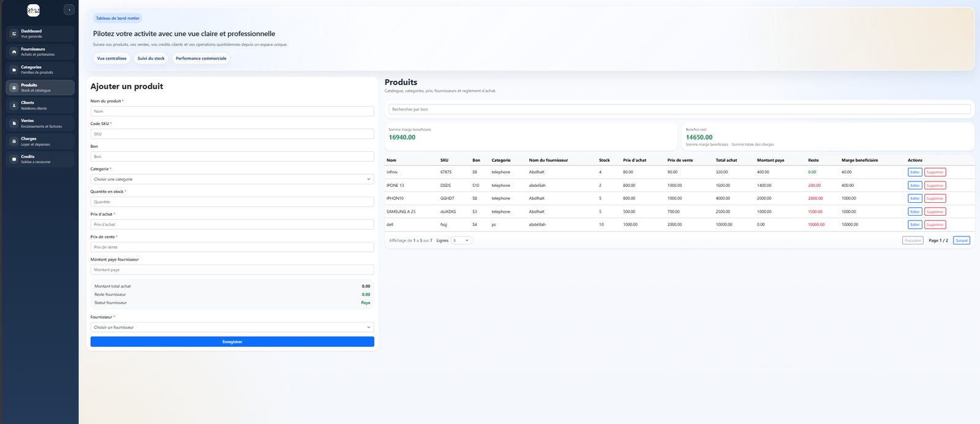Image resolution: width=980 pixels, height=424 pixels.
Task: Click Supprimer for the SAMSUNG A 25 row
Action: click(935, 211)
